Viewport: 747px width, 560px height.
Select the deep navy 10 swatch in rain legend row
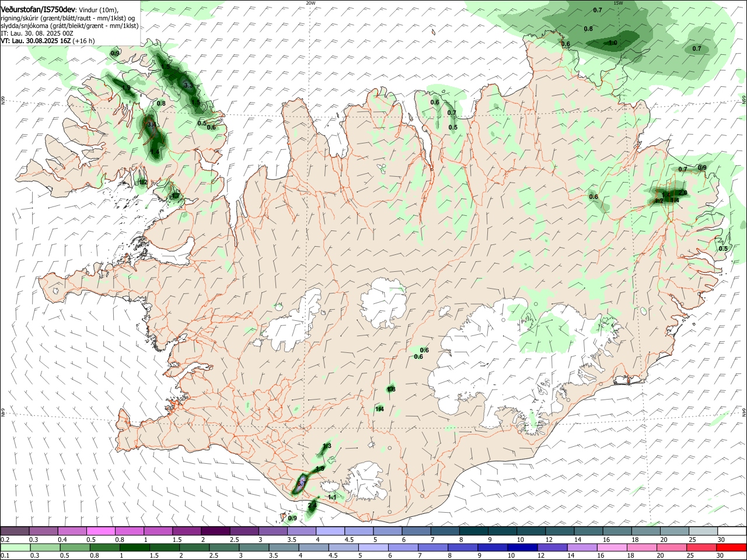pyautogui.click(x=522, y=548)
